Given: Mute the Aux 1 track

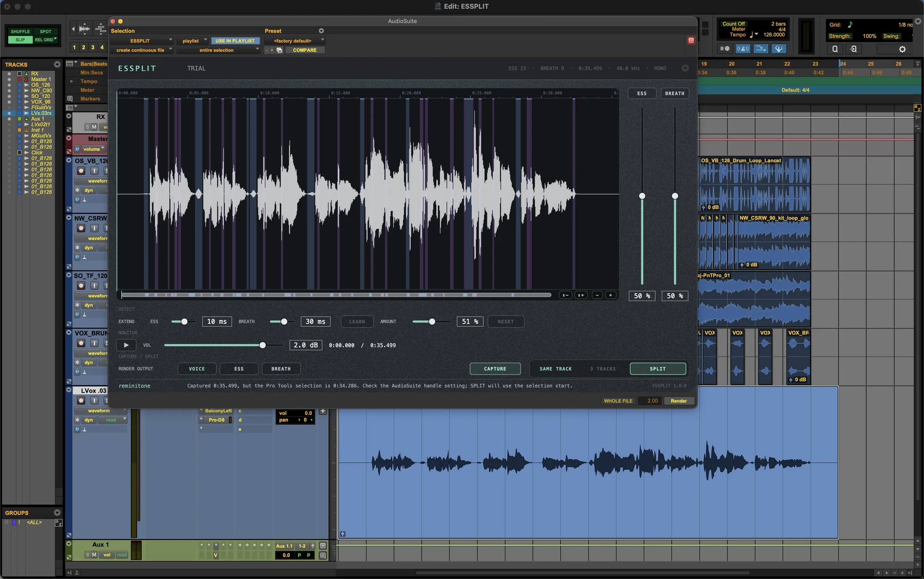Looking at the screenshot, I should click(94, 555).
